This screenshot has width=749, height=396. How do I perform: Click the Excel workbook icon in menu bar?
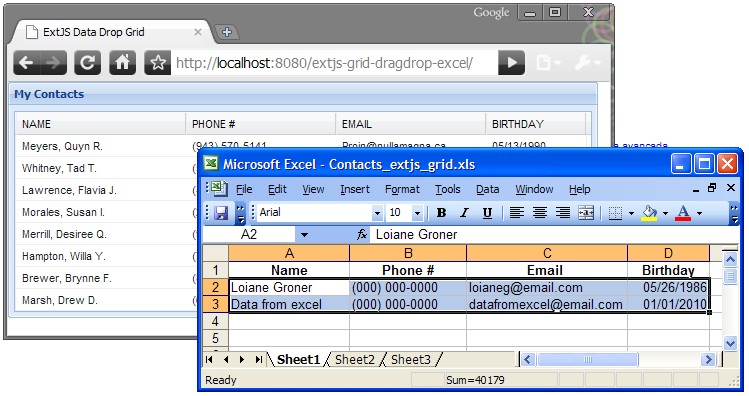219,188
